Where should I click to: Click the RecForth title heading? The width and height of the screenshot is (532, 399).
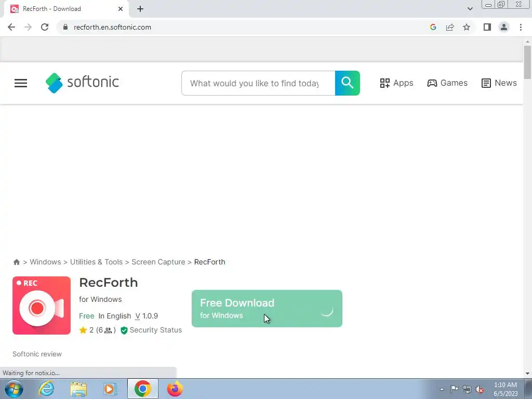(x=109, y=283)
